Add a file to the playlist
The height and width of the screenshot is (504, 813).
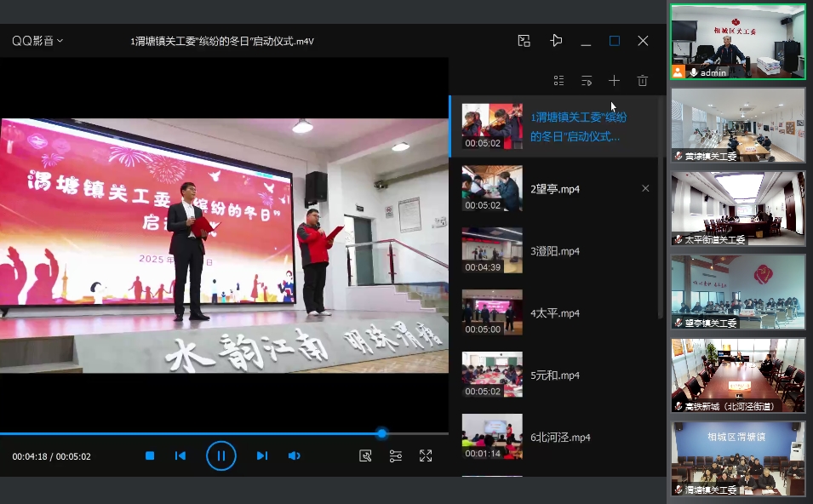click(614, 81)
